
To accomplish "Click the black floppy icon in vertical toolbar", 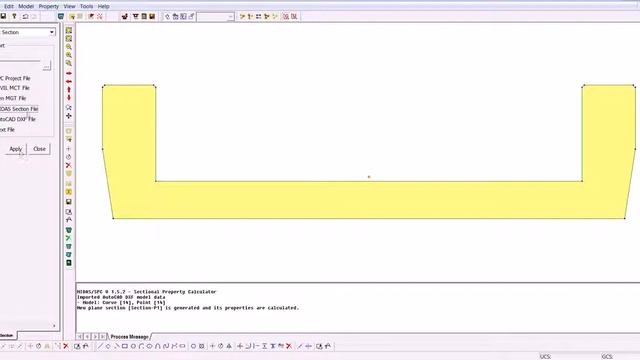I will pos(69,202).
